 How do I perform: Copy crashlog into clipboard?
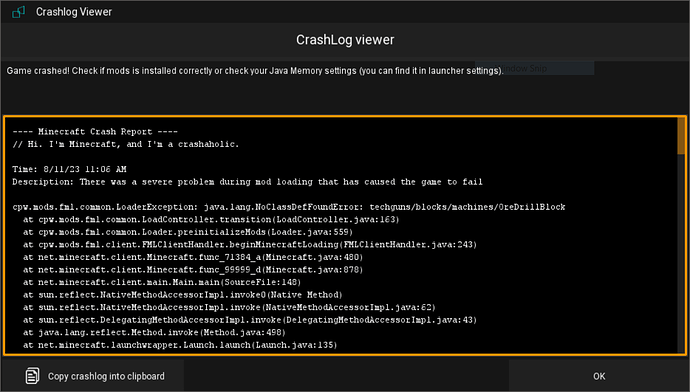(x=93, y=376)
